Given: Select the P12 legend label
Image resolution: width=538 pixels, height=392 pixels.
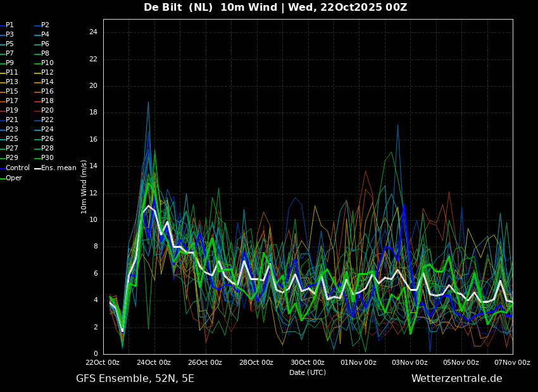Looking at the screenshot, I should click(47, 73).
